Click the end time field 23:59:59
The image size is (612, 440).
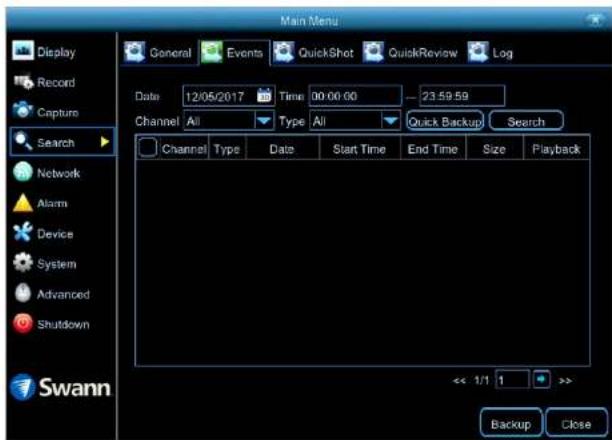click(x=462, y=96)
